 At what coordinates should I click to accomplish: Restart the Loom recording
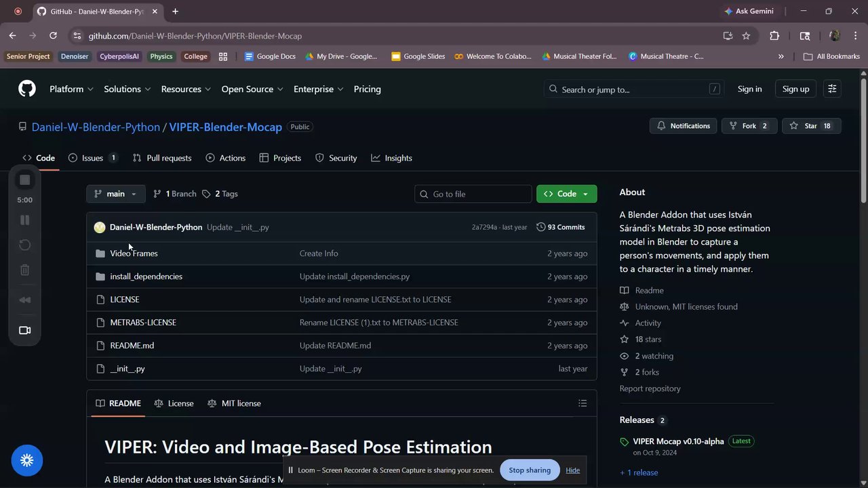25,245
